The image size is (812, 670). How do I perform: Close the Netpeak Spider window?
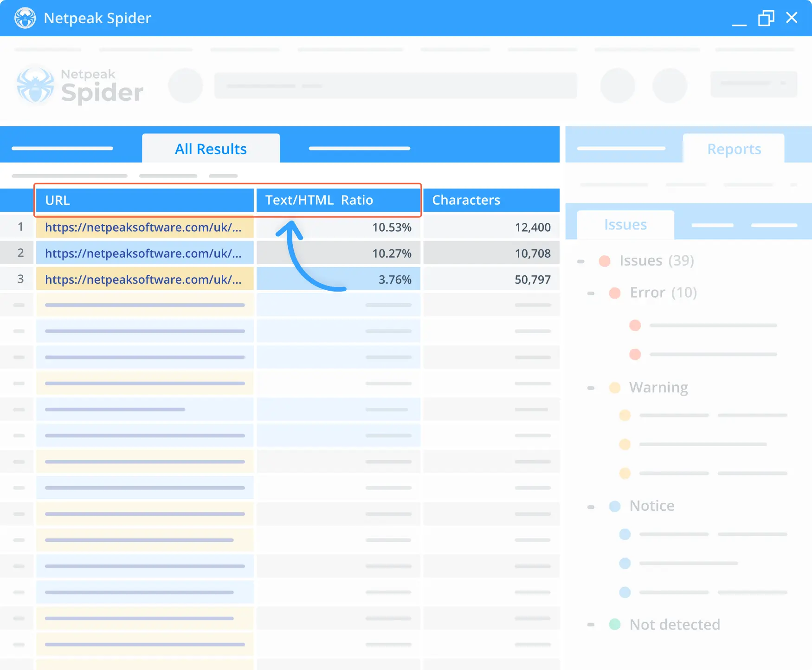click(792, 18)
